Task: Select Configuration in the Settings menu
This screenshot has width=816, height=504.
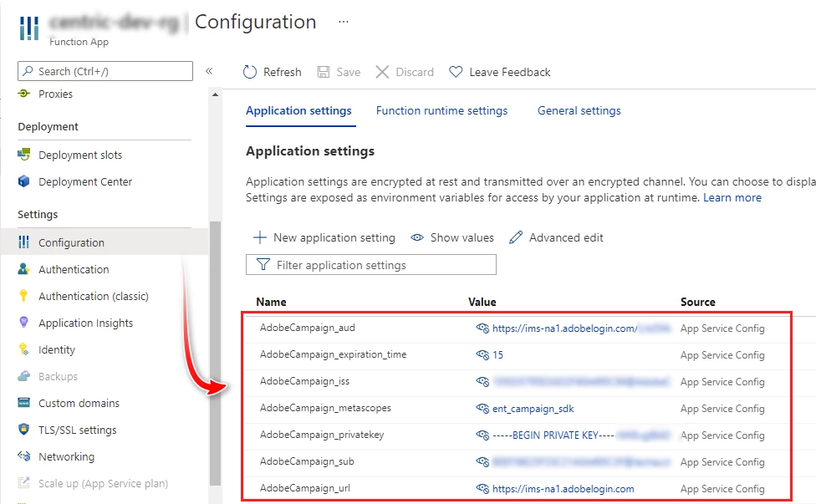Action: pos(104,242)
